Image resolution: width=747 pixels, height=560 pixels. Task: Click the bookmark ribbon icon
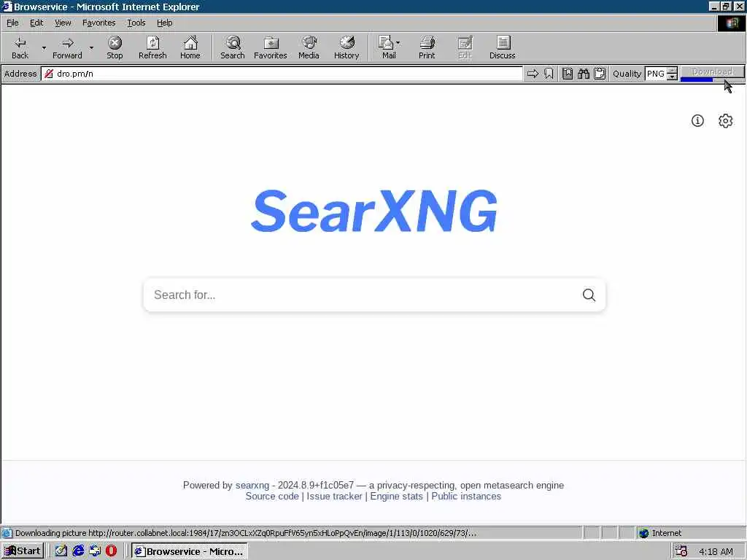549,74
